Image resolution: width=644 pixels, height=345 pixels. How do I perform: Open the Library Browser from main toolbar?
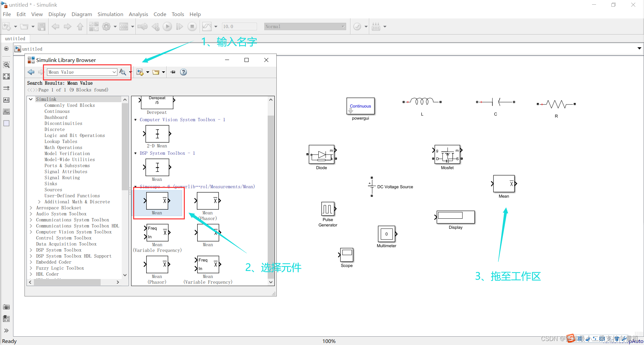[x=94, y=26]
